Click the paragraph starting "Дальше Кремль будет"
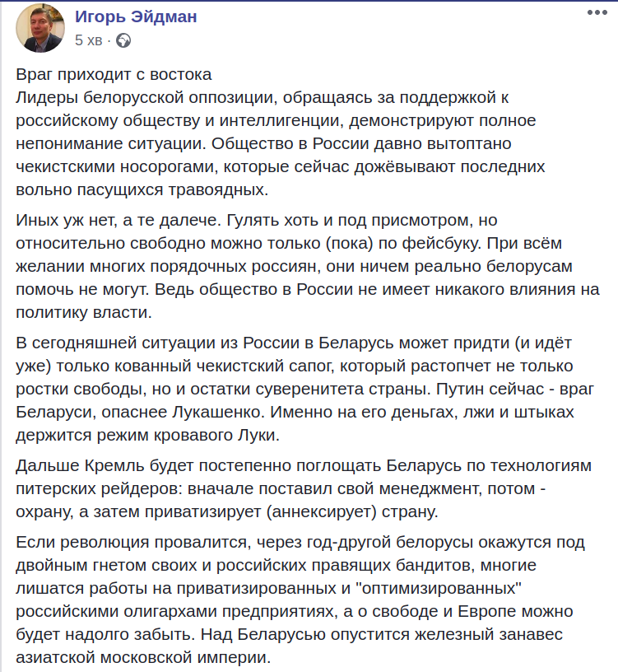The image size is (618, 672). [x=304, y=488]
